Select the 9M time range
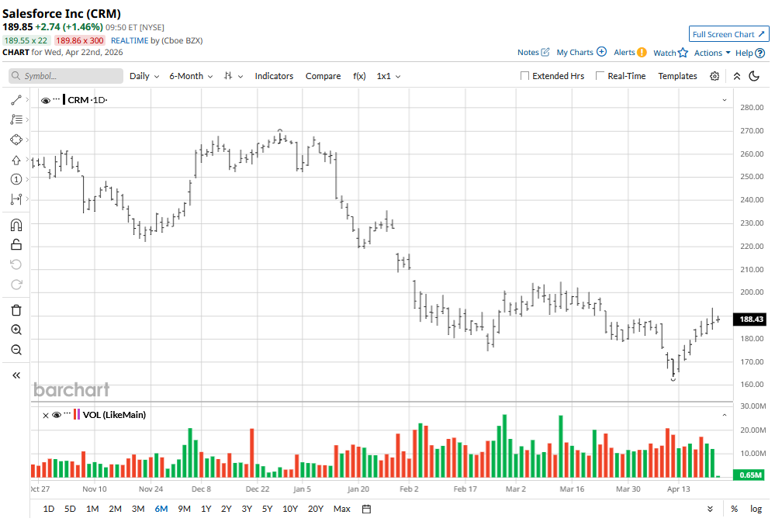 (x=184, y=509)
